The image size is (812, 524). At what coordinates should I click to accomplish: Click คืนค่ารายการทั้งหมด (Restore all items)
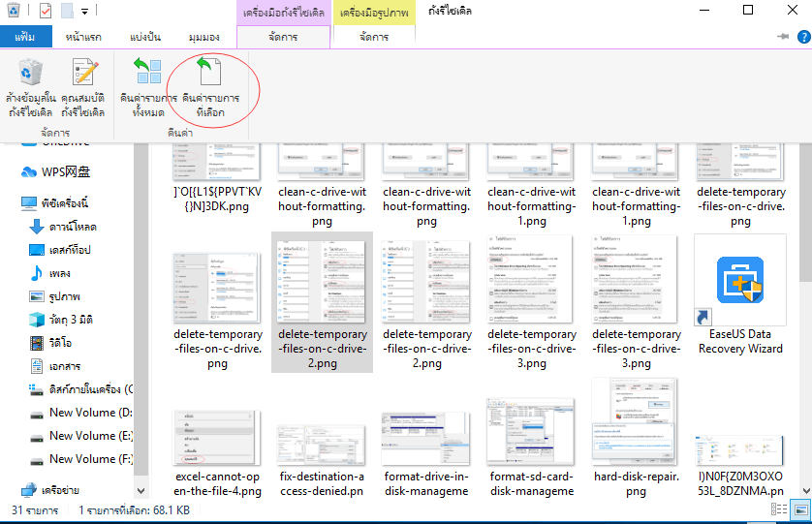[148, 88]
